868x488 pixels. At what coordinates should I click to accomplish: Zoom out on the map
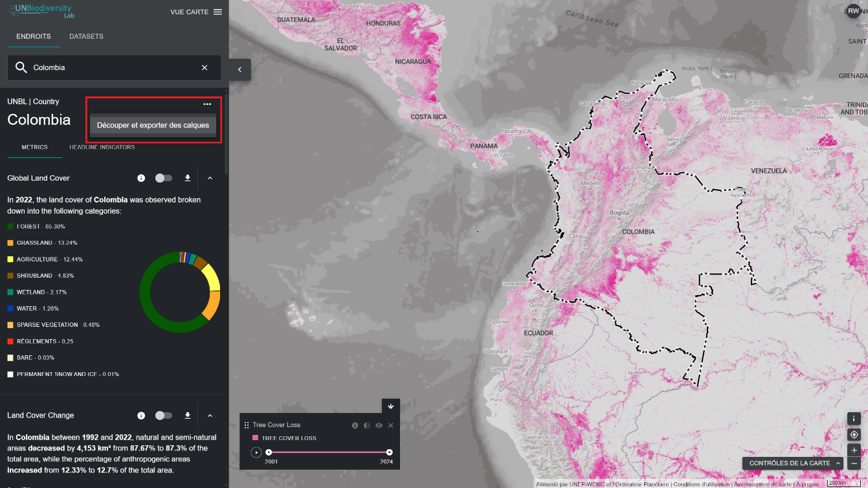coord(854,463)
